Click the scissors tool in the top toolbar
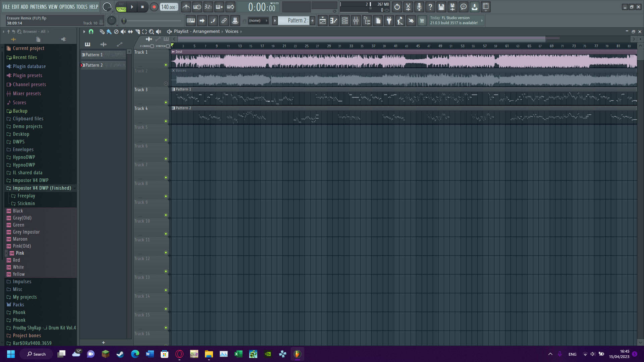Viewport: 644px width, 362px height. tap(408, 7)
